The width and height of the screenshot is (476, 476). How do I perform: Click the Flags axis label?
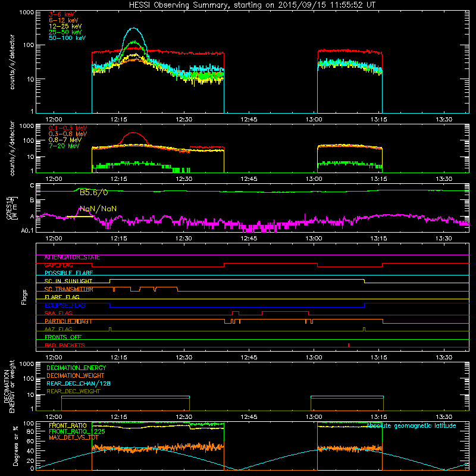click(24, 297)
